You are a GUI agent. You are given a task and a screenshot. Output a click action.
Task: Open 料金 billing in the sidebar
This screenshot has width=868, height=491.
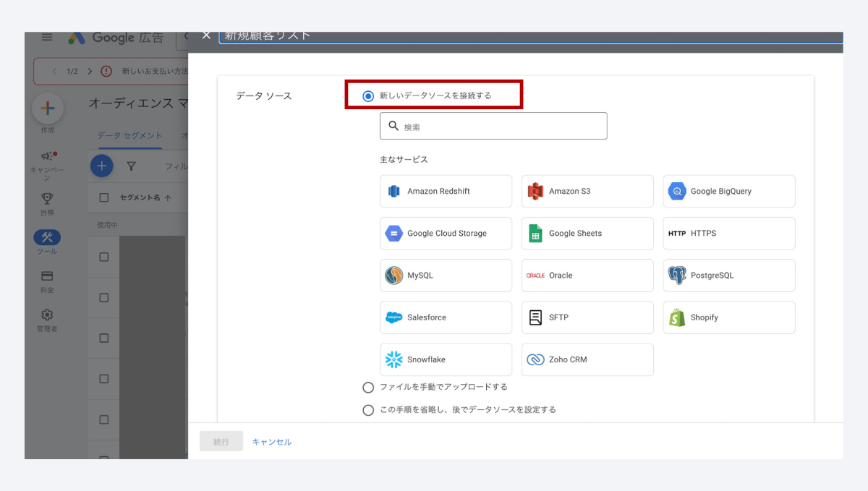47,281
